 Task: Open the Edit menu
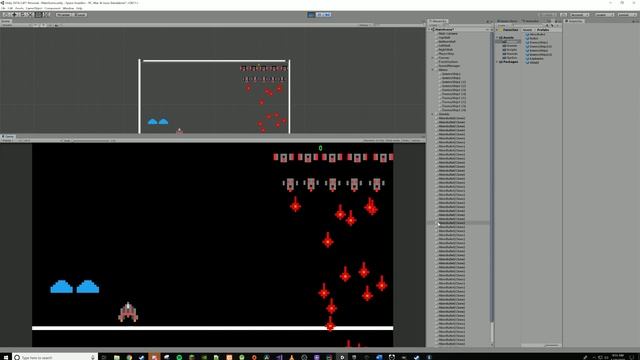(10, 8)
